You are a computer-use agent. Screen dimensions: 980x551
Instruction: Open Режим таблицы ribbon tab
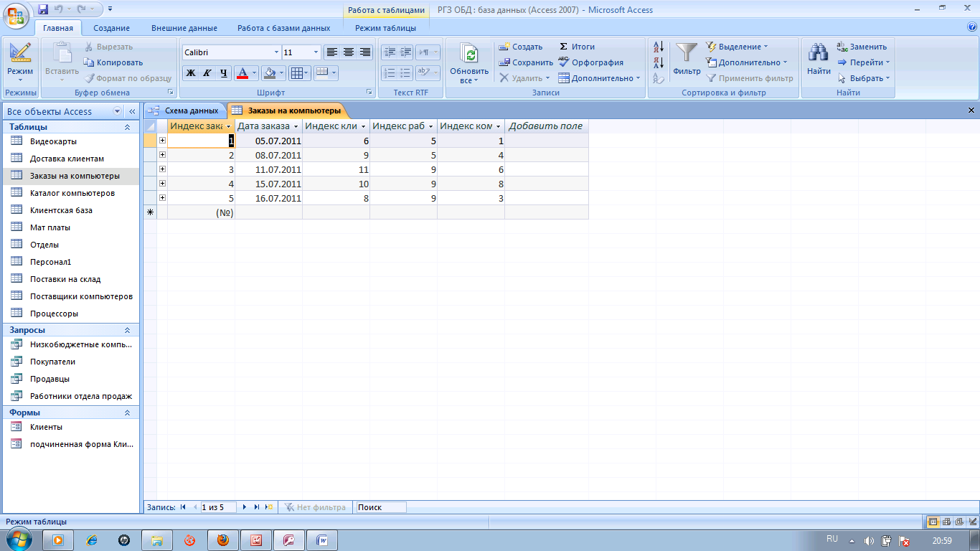[385, 28]
